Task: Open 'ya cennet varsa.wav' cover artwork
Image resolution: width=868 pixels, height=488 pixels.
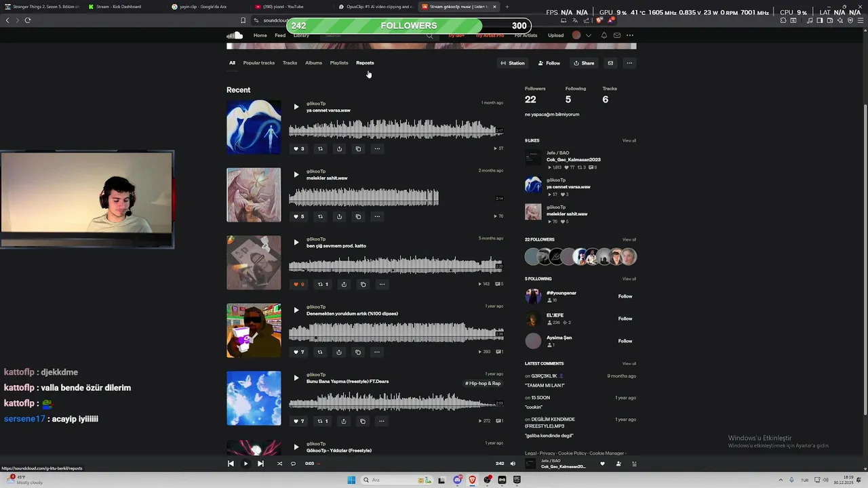Action: (x=254, y=127)
